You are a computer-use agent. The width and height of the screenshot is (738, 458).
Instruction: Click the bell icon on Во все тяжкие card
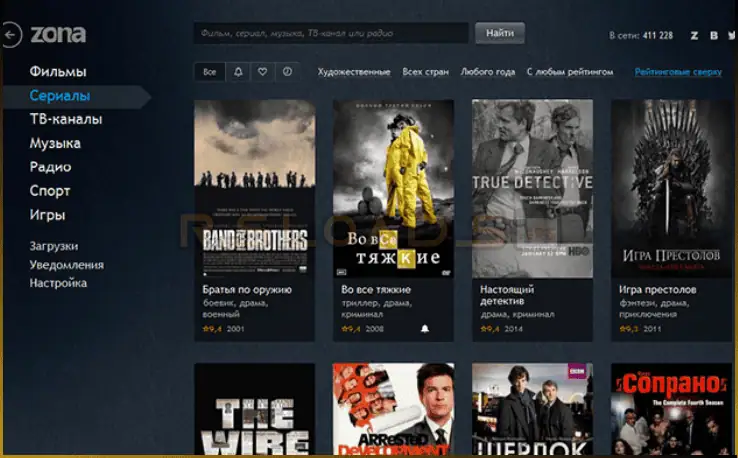click(424, 328)
